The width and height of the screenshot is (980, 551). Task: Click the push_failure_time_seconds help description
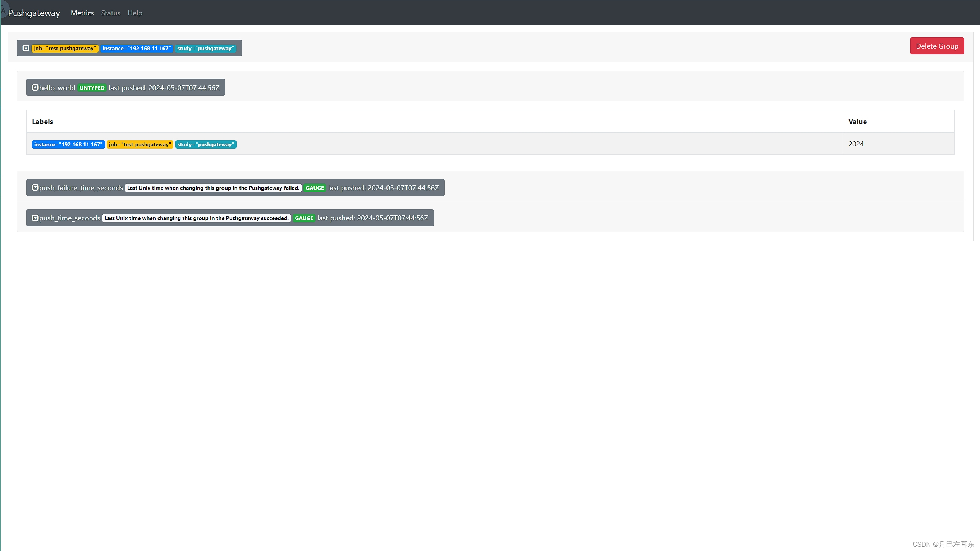pyautogui.click(x=213, y=188)
